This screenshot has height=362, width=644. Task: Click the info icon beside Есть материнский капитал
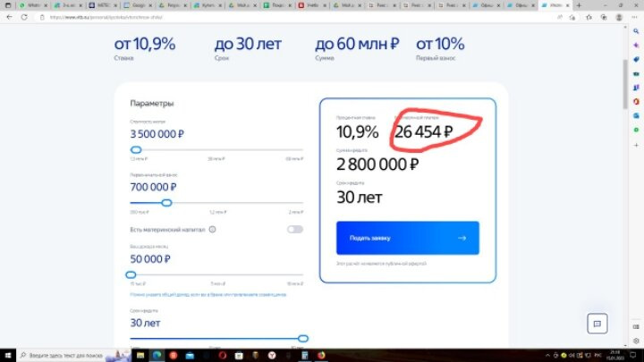click(x=212, y=230)
